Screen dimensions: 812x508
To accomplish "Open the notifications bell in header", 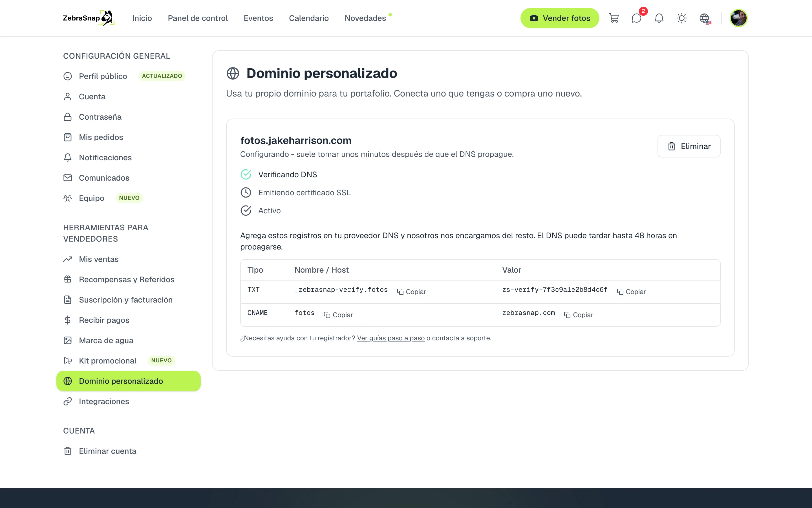I will click(x=659, y=18).
